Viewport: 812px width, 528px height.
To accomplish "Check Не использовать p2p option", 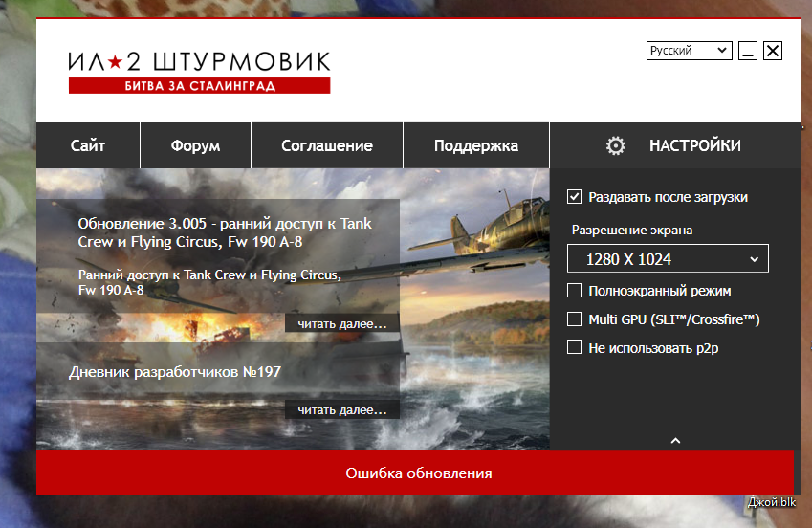I will (x=574, y=347).
